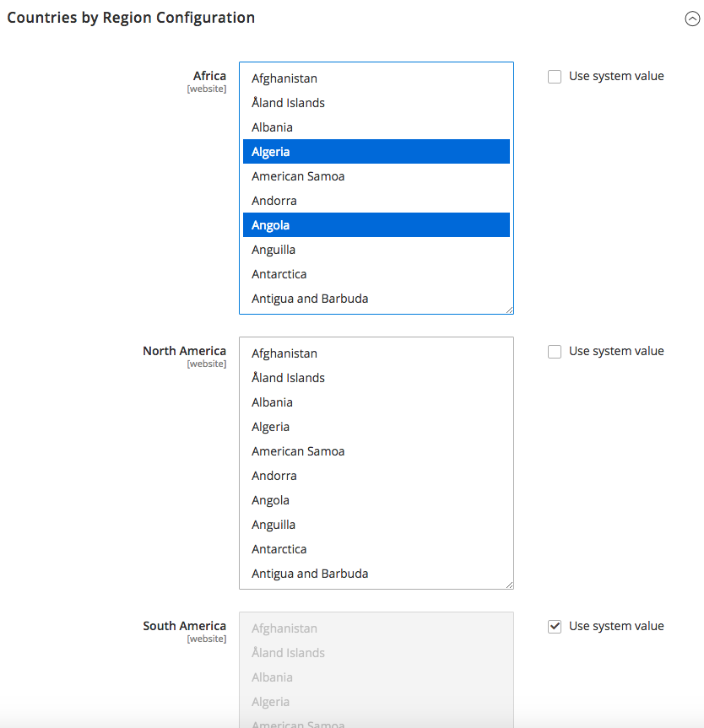The height and width of the screenshot is (728, 704).
Task: Click disabled Albania in South America list
Action: 376,677
